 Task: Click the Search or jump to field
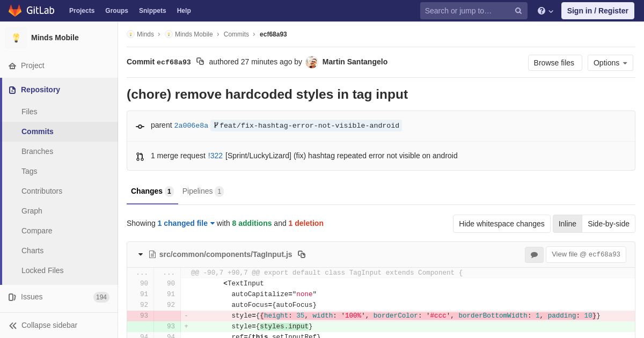[466, 11]
